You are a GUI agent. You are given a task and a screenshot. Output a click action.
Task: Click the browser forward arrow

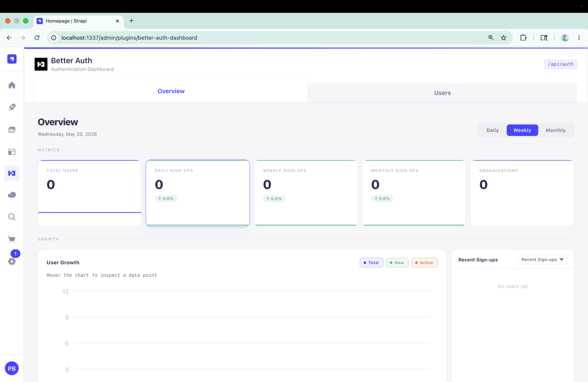point(23,38)
